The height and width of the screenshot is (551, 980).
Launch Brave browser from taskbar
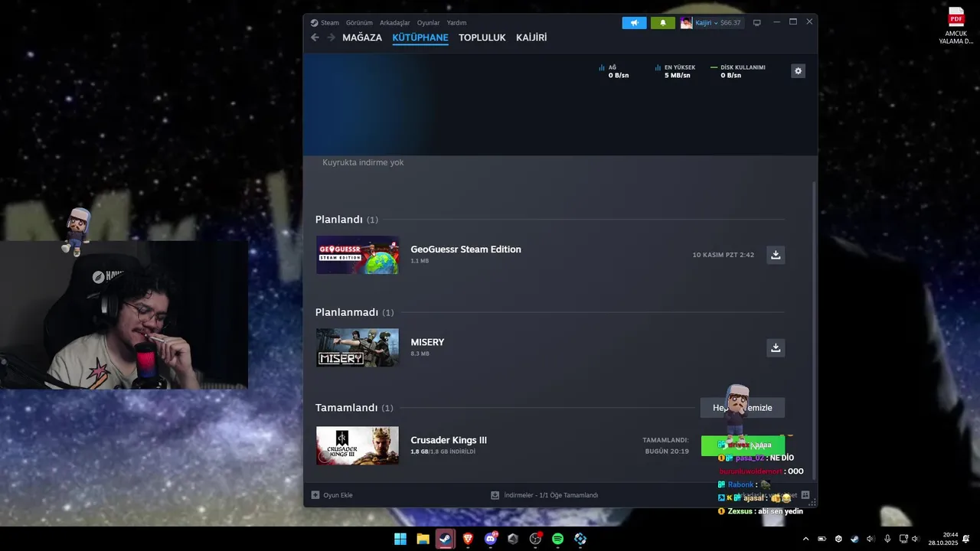468,539
